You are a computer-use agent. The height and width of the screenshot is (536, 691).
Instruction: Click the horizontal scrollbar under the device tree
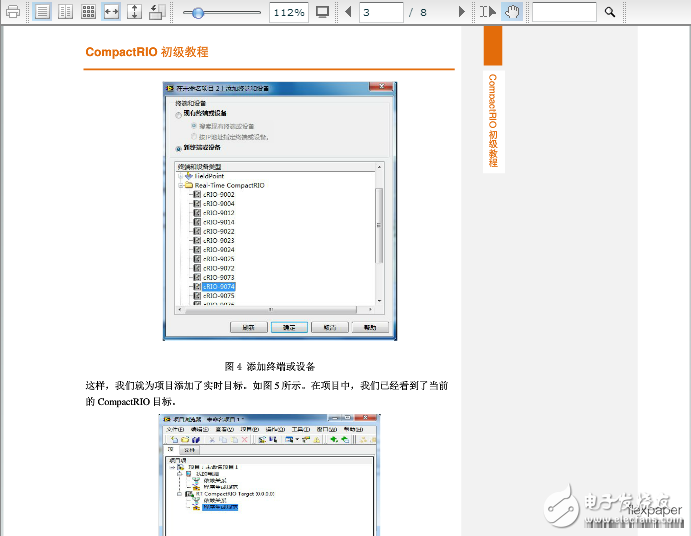coord(271,310)
